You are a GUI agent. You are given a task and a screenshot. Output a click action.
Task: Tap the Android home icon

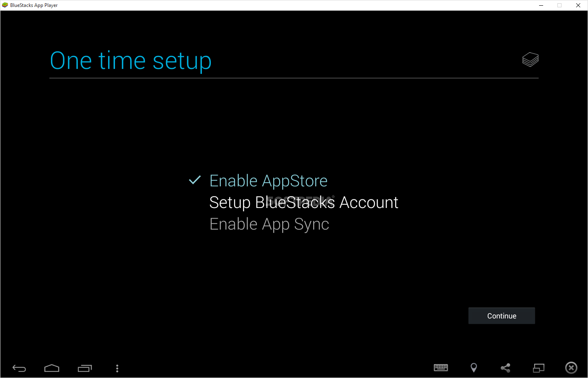pyautogui.click(x=52, y=368)
